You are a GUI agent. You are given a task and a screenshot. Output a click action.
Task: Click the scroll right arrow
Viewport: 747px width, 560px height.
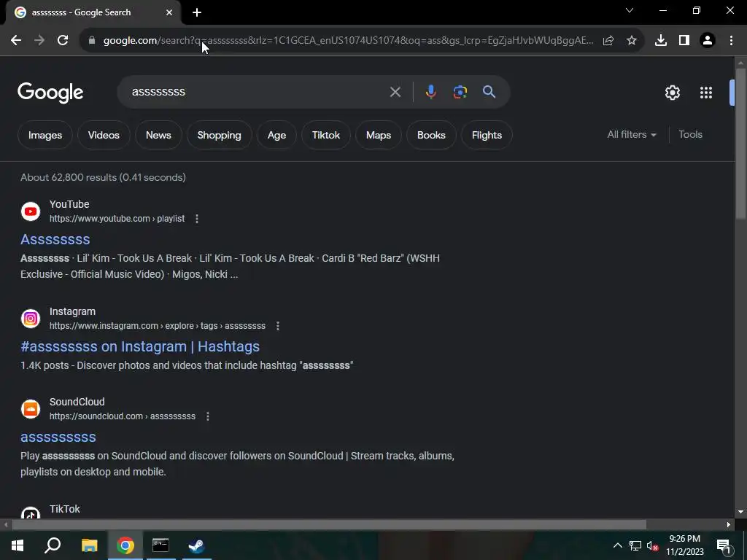click(x=729, y=525)
